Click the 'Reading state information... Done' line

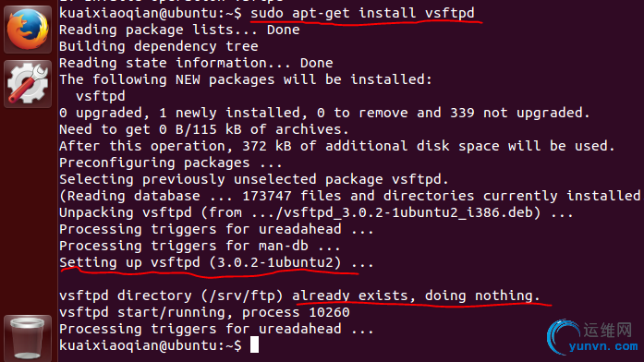[x=196, y=63]
